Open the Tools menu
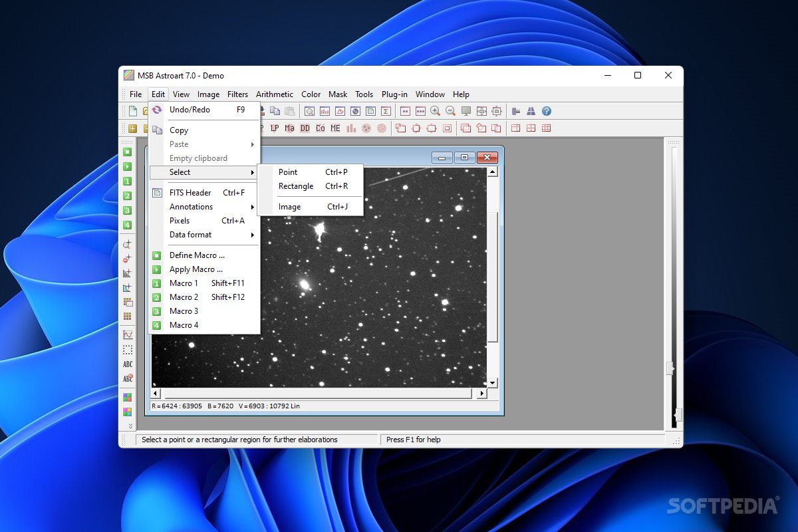Viewport: 798px width, 532px height. coord(364,94)
